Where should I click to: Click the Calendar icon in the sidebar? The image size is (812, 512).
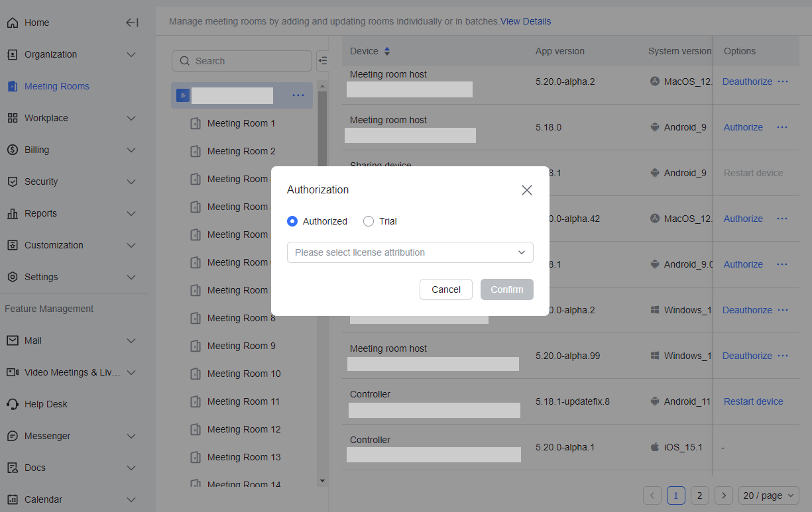(15, 499)
